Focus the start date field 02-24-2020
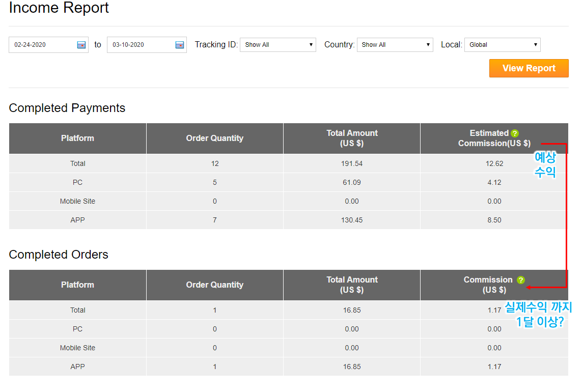 pos(48,45)
